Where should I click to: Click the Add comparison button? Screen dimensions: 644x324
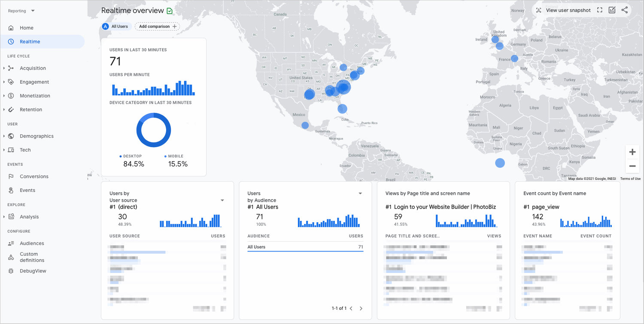point(157,26)
